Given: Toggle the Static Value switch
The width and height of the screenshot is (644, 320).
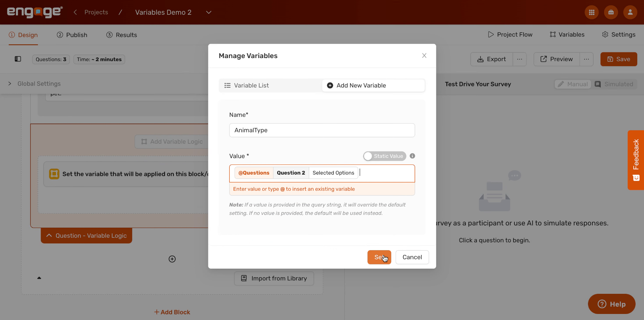Looking at the screenshot, I should point(385,156).
